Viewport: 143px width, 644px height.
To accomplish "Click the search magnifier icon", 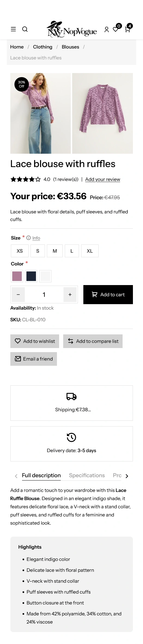I will click(25, 29).
